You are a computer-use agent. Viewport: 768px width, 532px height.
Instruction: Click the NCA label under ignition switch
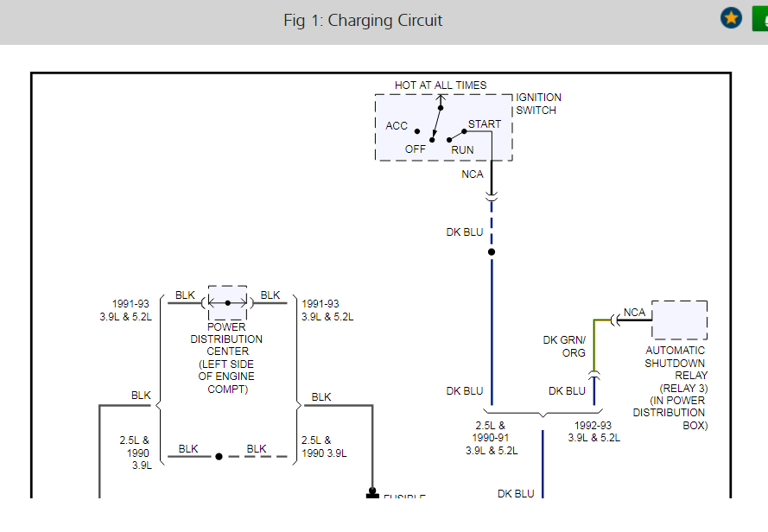pos(473,174)
